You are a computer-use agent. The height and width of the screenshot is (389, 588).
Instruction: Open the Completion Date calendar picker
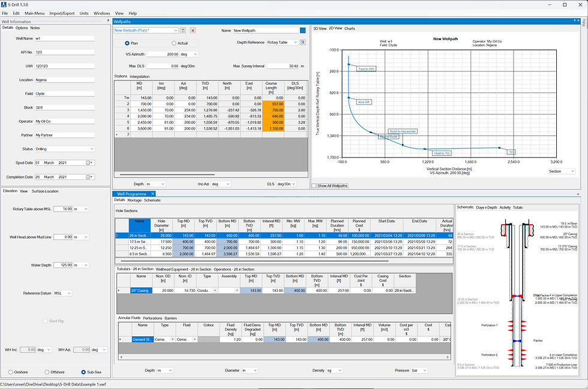coord(89,177)
